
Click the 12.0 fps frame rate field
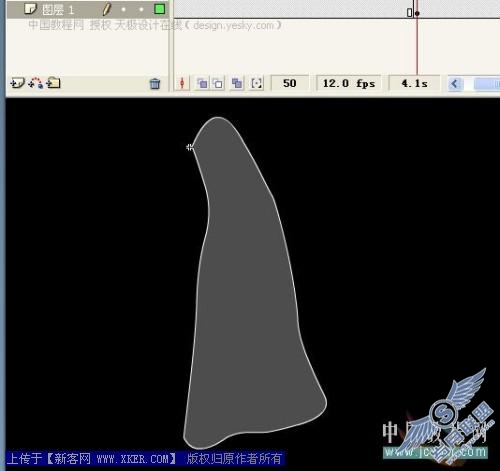pyautogui.click(x=349, y=83)
